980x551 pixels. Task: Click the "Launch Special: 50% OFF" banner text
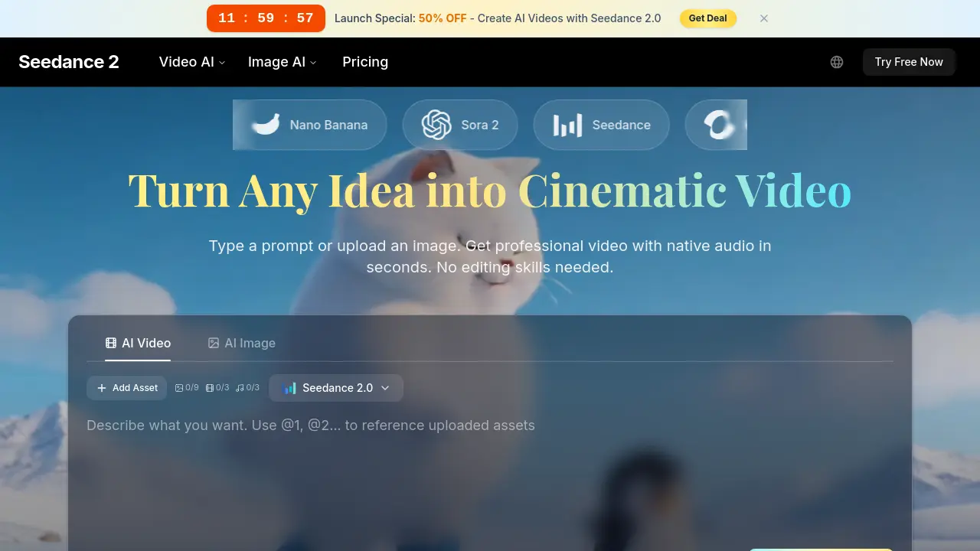coord(400,18)
